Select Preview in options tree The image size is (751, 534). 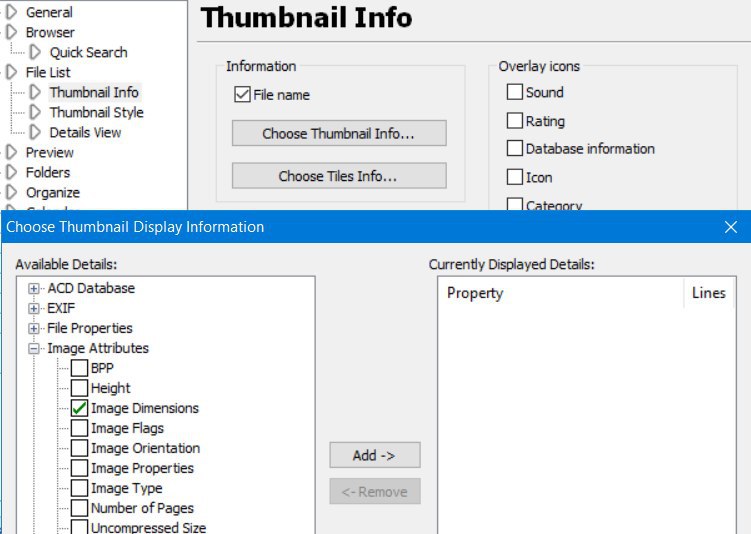(x=50, y=152)
